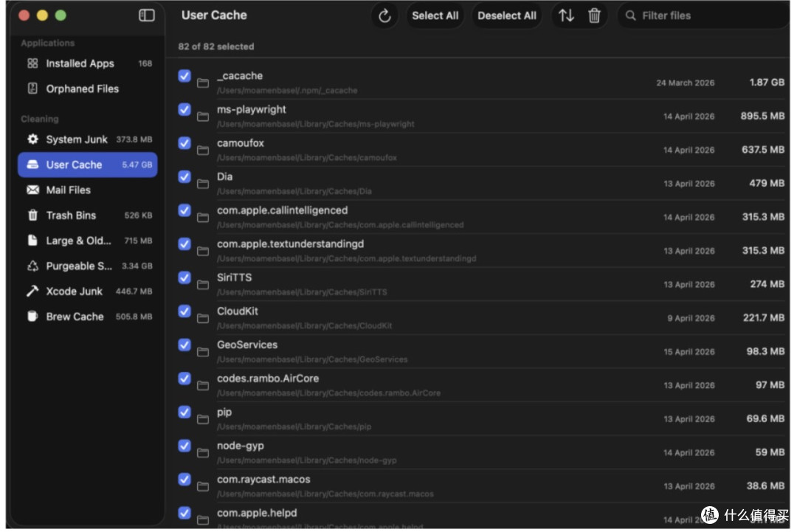Viewport: 797px width, 532px height.
Task: Select Brew Cache sidebar entry
Action: coord(87,317)
